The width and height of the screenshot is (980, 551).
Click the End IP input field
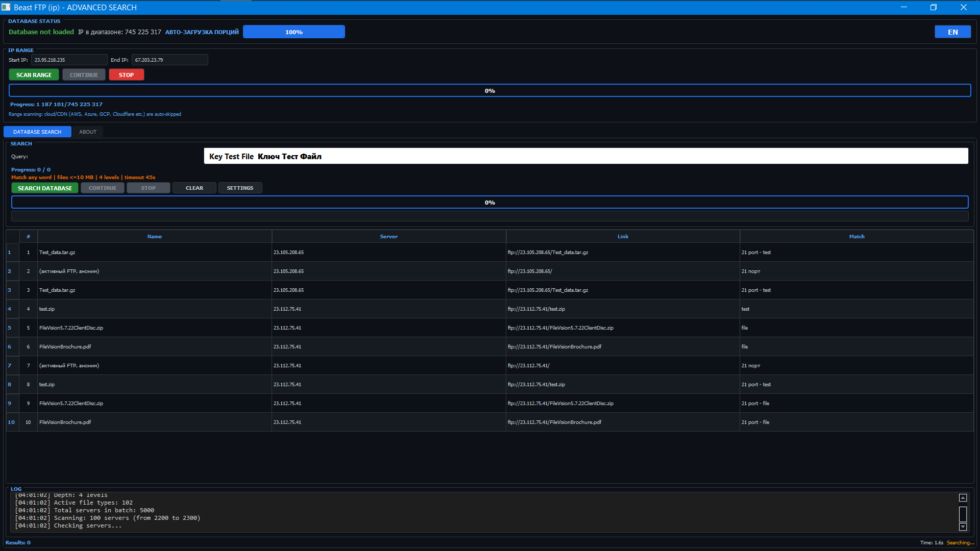170,60
